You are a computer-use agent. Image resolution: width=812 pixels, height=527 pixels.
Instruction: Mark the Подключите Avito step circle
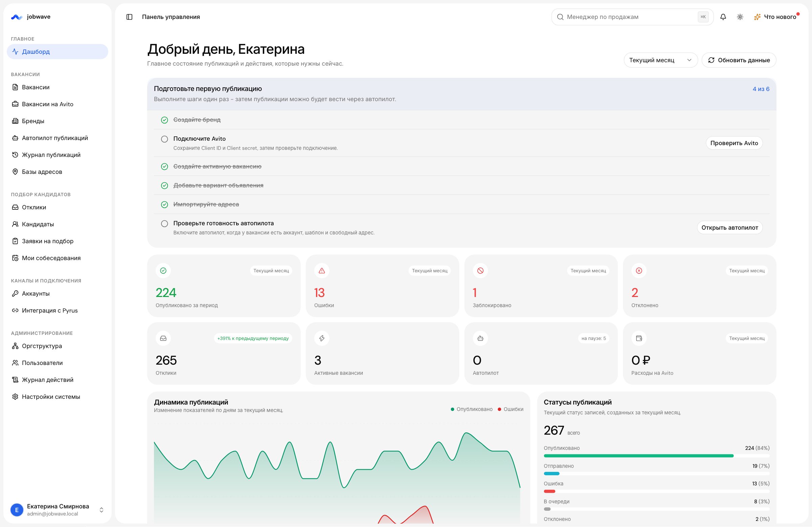(164, 139)
